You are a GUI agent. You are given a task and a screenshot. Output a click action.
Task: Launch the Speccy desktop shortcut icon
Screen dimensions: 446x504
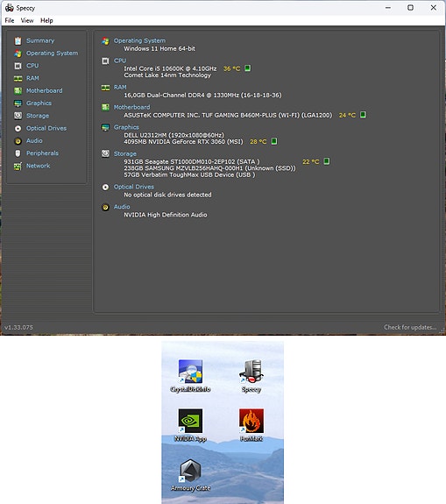(251, 375)
